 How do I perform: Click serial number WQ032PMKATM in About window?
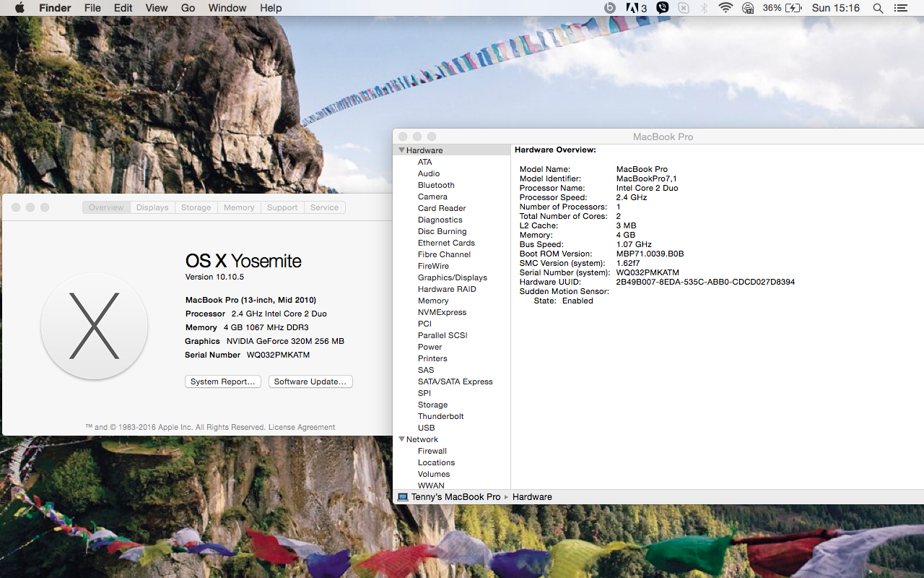click(278, 355)
